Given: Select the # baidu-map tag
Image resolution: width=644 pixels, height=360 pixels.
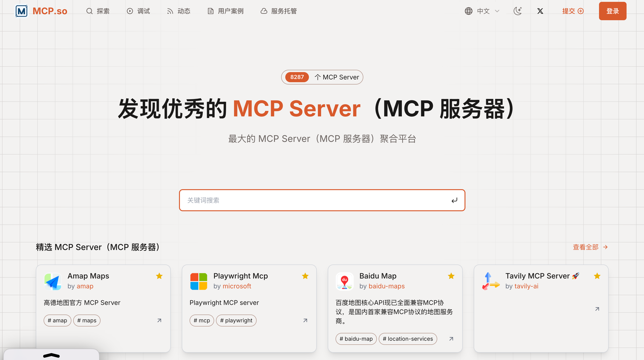Looking at the screenshot, I should pyautogui.click(x=356, y=339).
